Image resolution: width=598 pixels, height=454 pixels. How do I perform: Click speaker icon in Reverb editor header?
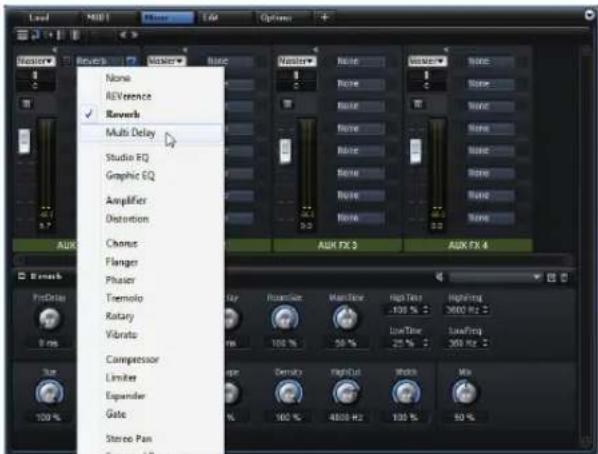(440, 277)
